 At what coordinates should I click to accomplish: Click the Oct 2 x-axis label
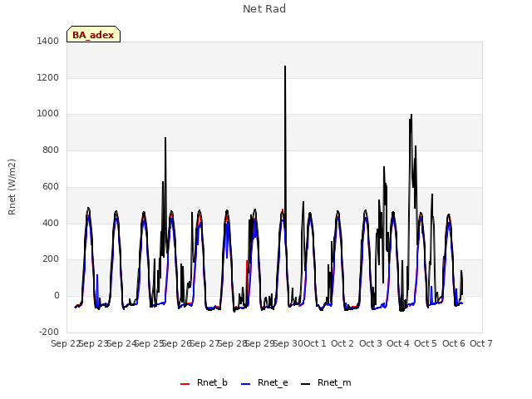(342, 343)
